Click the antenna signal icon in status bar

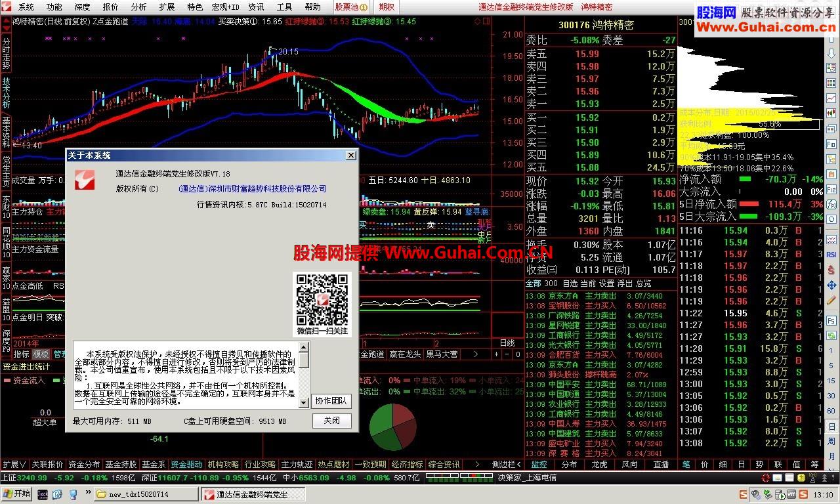point(812,478)
